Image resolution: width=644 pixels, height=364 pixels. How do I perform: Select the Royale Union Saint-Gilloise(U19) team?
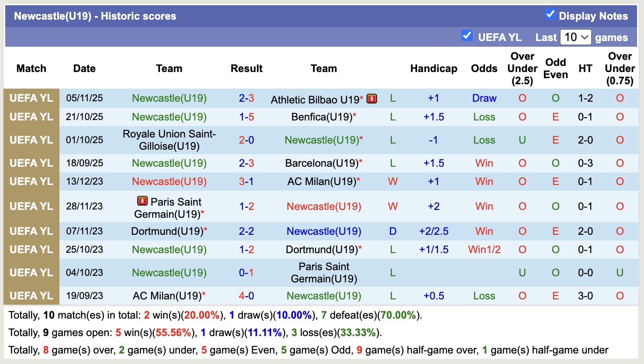(x=169, y=140)
